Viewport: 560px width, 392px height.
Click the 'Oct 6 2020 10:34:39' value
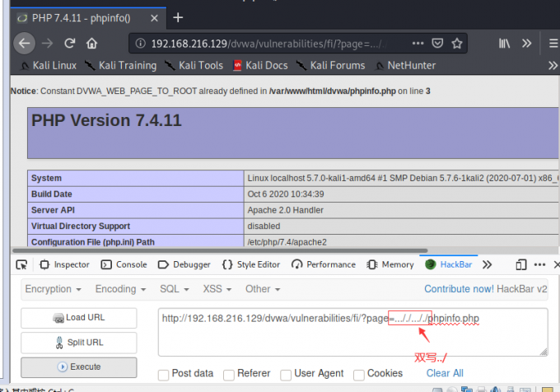286,194
